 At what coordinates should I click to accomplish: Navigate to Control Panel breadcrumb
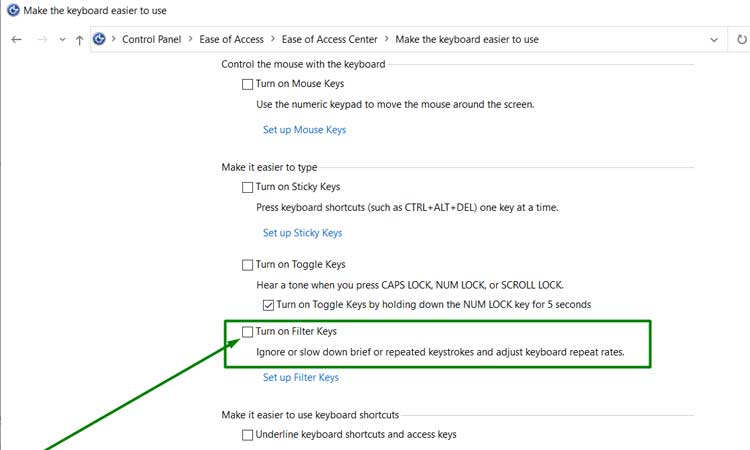click(152, 39)
